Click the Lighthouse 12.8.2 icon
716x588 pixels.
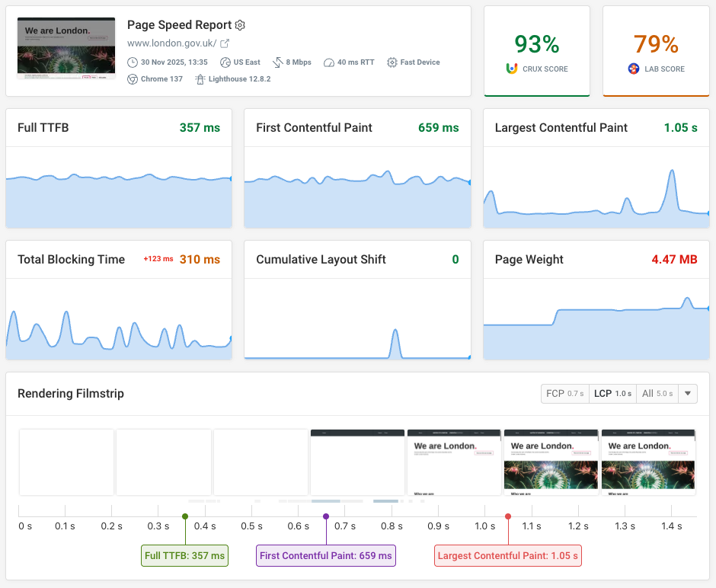pyautogui.click(x=200, y=78)
